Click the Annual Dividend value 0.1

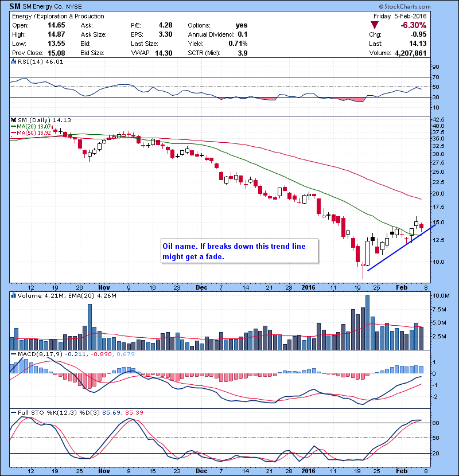click(x=243, y=34)
